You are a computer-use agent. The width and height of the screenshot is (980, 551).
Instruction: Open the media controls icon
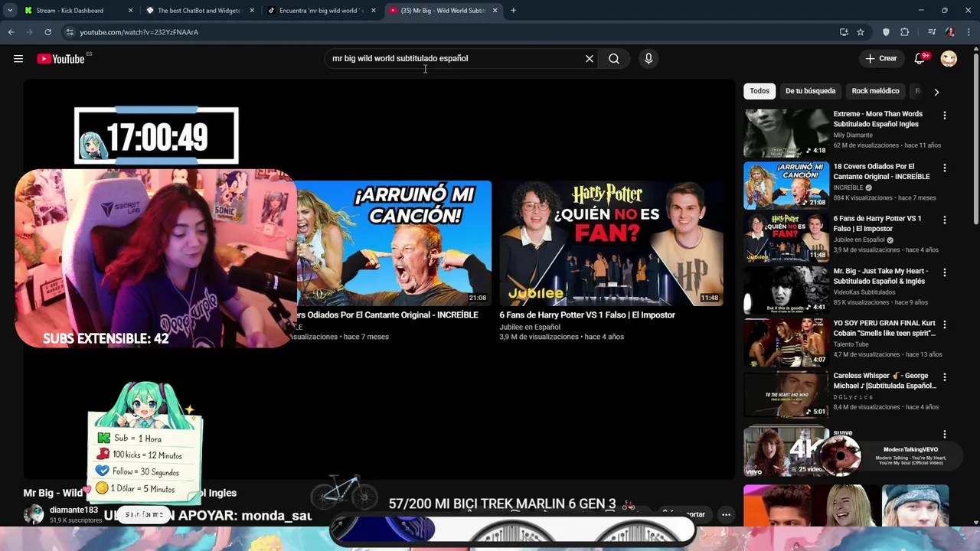pyautogui.click(x=932, y=32)
